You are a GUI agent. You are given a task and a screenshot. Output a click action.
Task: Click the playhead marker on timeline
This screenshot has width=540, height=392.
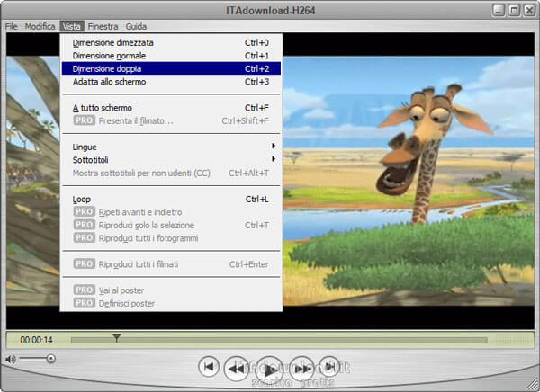point(117,338)
